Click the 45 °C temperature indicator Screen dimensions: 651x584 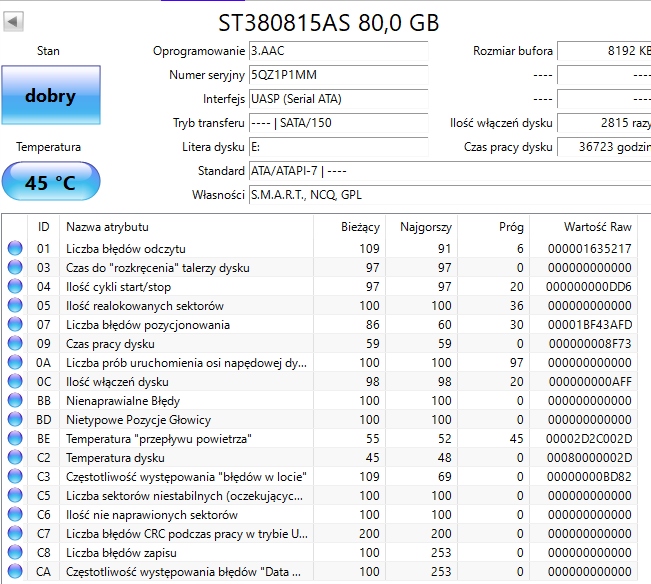50,183
